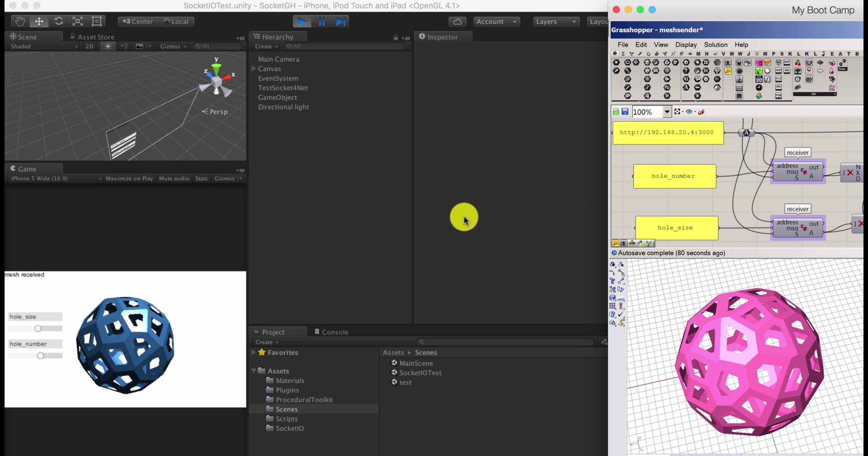868x456 pixels.
Task: Click the Assets breadcrumb in Project panel
Action: pos(393,352)
